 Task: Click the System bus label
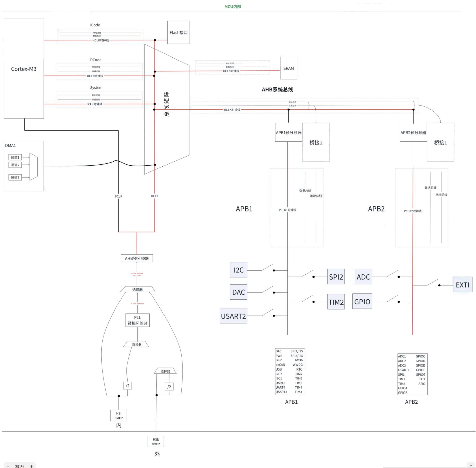pos(96,87)
